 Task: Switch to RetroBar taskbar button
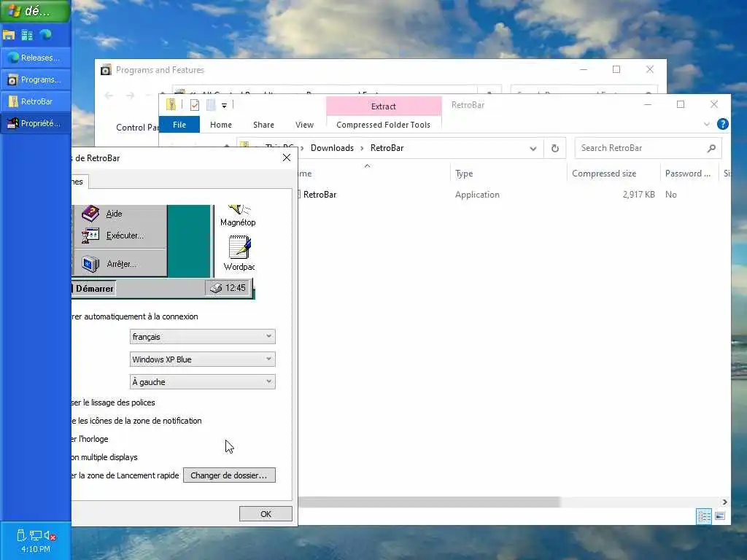tap(35, 101)
